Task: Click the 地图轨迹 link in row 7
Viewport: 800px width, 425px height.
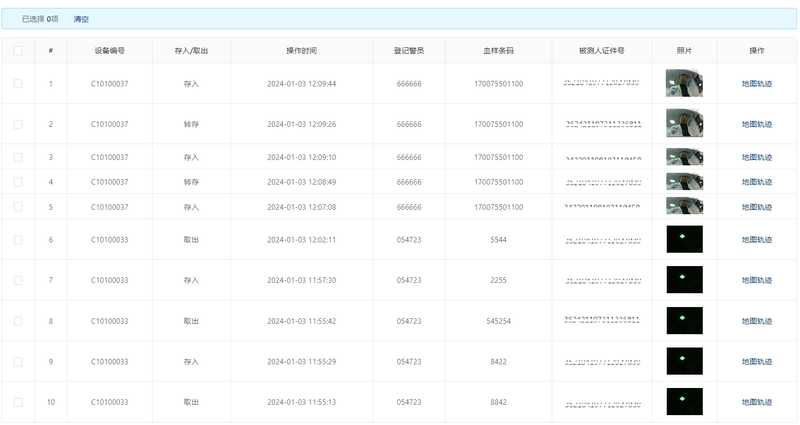Action: (x=757, y=280)
